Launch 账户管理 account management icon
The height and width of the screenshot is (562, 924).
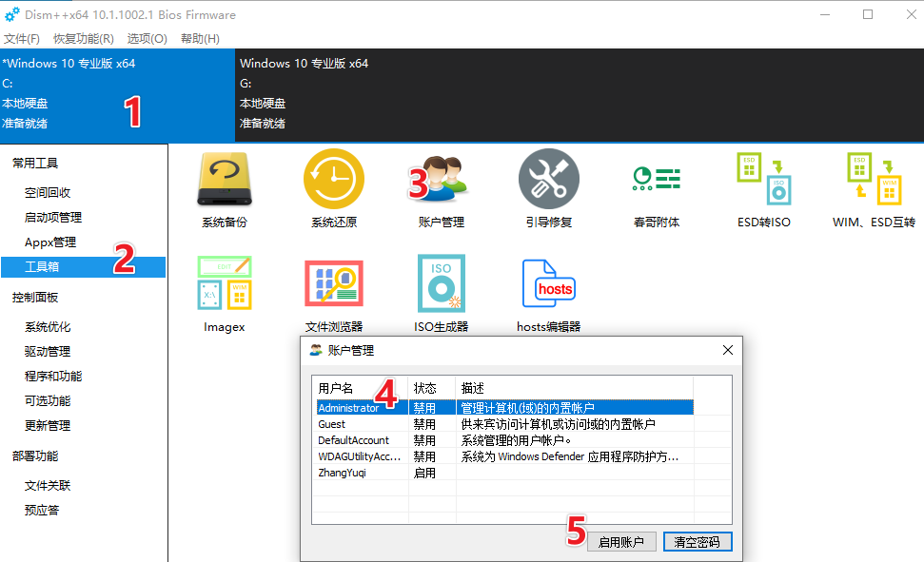click(442, 179)
